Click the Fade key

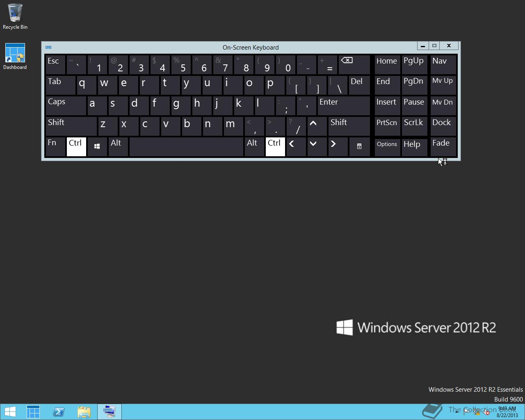443,146
